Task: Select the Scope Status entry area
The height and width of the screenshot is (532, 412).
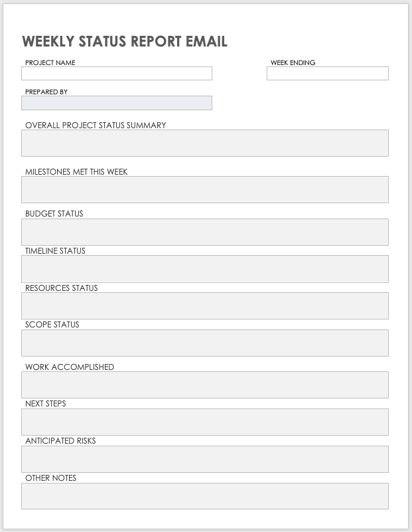Action: click(204, 343)
